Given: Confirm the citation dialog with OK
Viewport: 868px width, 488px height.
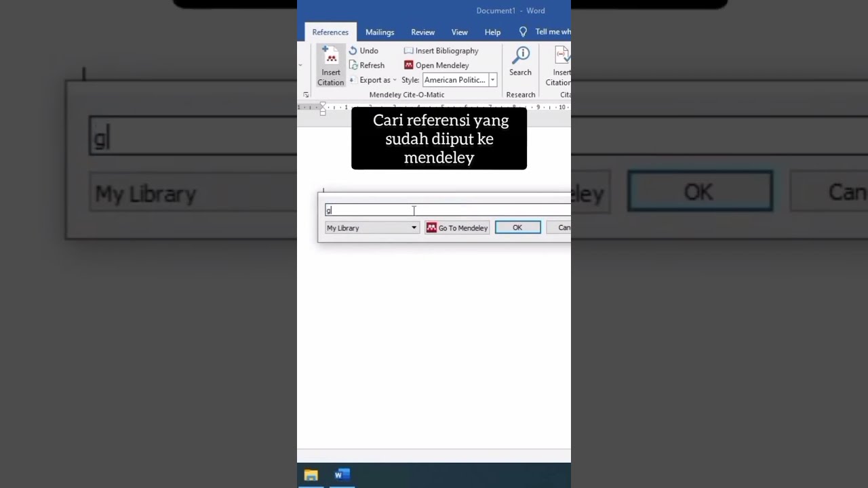Looking at the screenshot, I should click(517, 228).
